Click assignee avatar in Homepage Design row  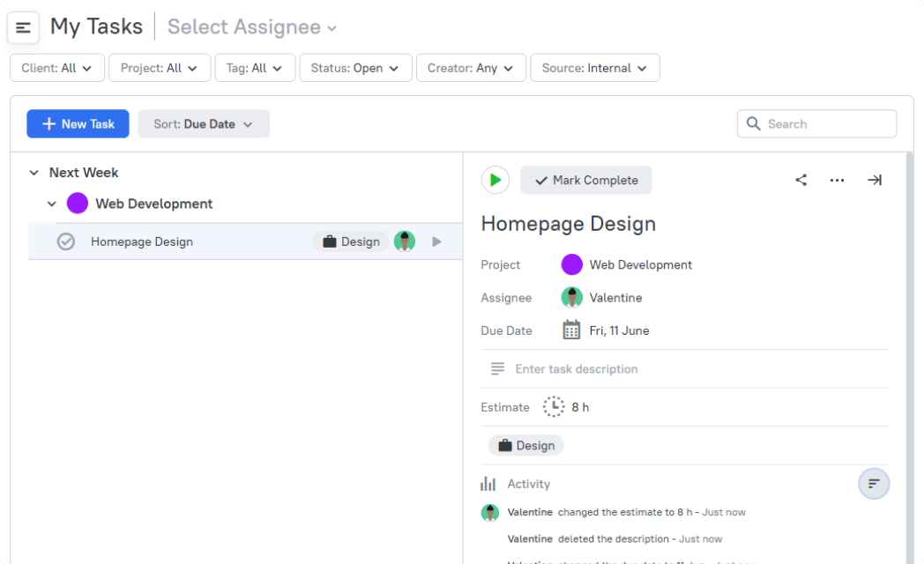404,241
